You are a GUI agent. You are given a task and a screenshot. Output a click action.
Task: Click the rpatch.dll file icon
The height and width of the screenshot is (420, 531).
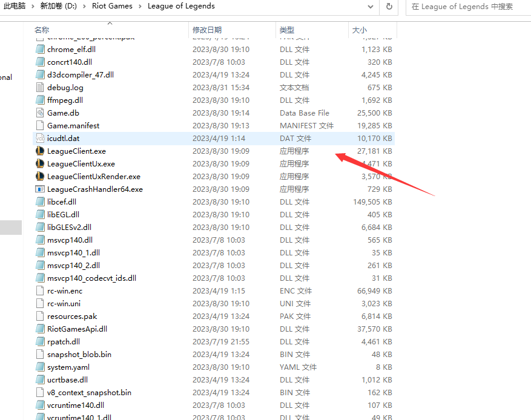pyautogui.click(x=40, y=341)
